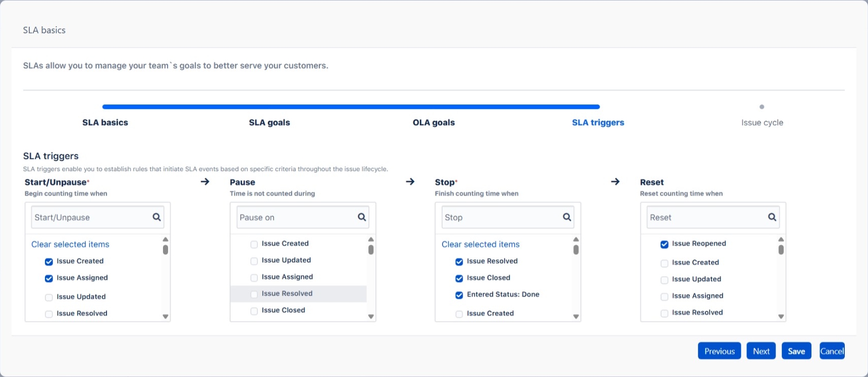The height and width of the screenshot is (377, 868).
Task: Uncheck Issue Reopened in Reset list
Action: [x=664, y=244]
